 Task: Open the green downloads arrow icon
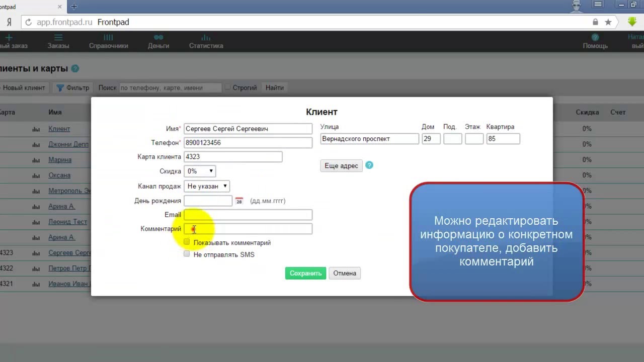[632, 22]
